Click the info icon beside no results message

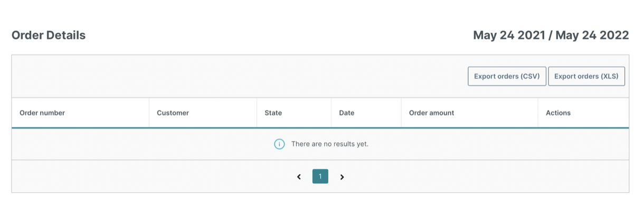point(279,144)
